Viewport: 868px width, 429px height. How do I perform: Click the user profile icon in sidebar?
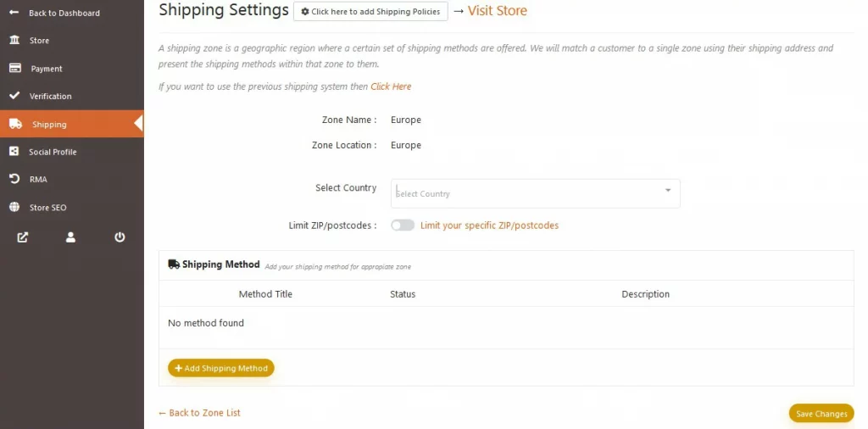(x=70, y=237)
